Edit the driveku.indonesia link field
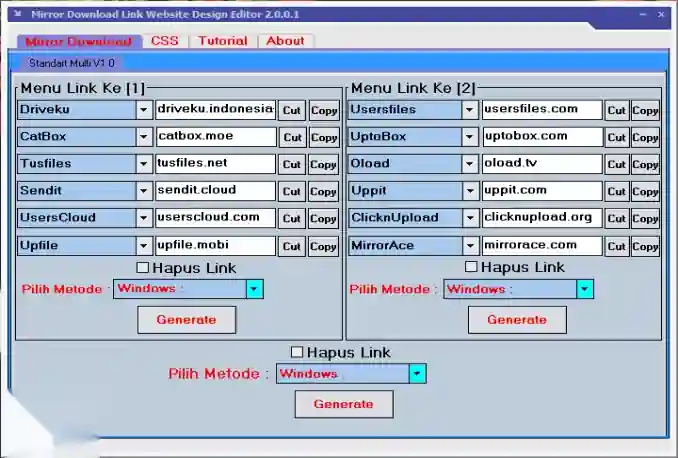678x458 pixels. tap(215, 110)
